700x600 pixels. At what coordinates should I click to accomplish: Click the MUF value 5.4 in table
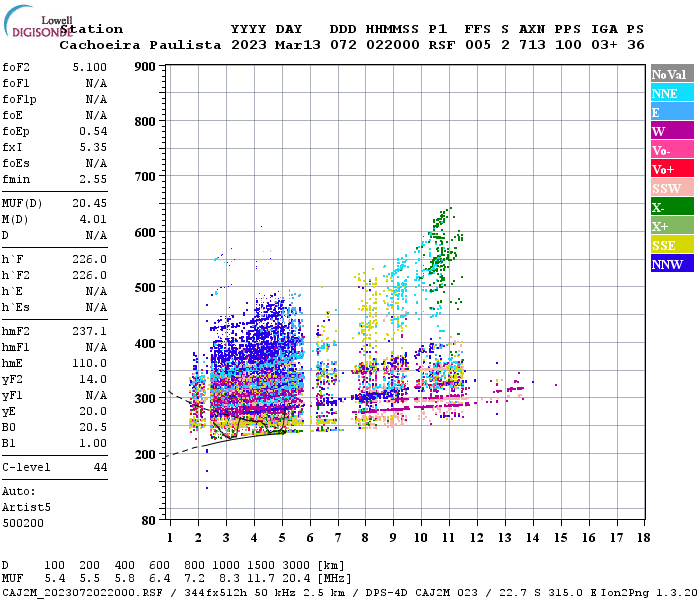pos(55,579)
